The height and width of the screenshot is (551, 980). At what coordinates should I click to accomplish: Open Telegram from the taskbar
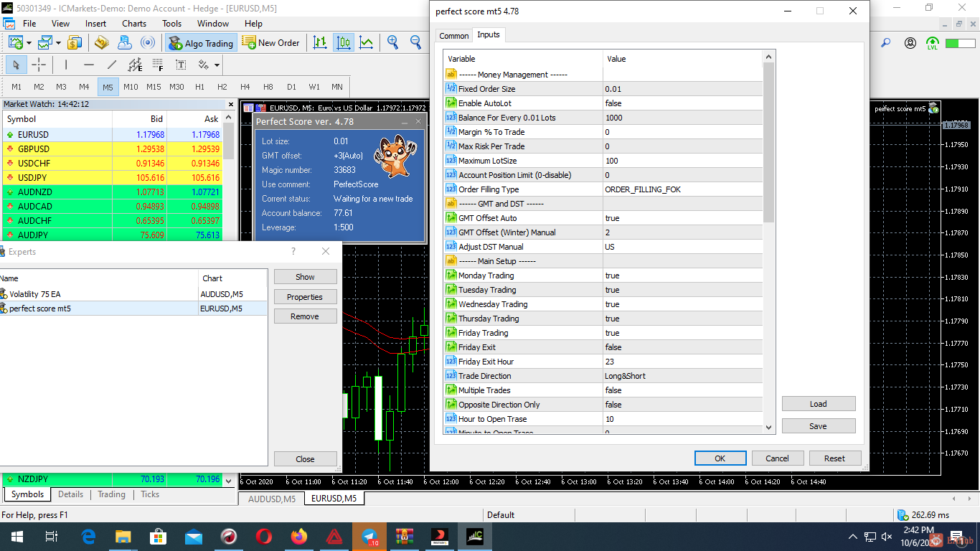[x=370, y=537]
